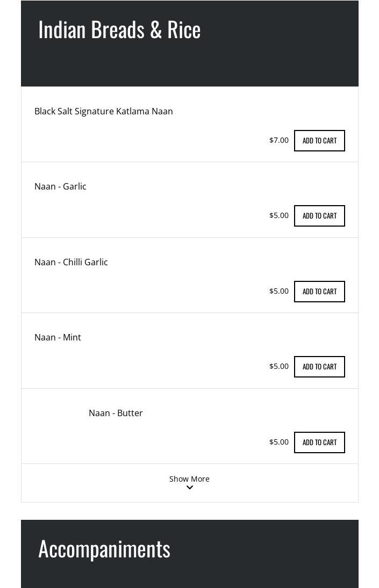Click the Naan - Mint item name

(58, 337)
